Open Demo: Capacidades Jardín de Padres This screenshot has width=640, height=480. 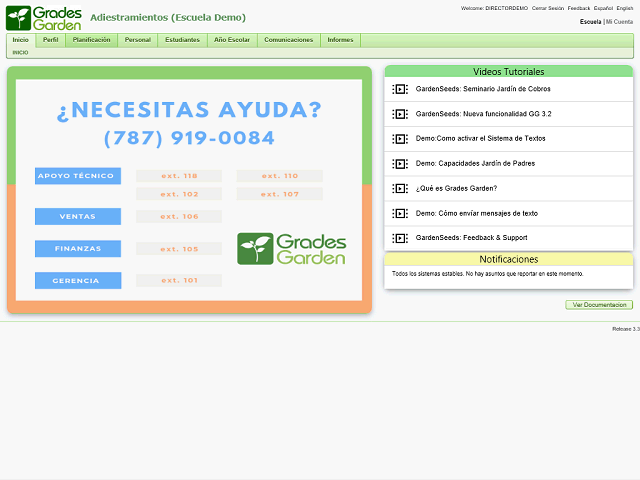475,164
